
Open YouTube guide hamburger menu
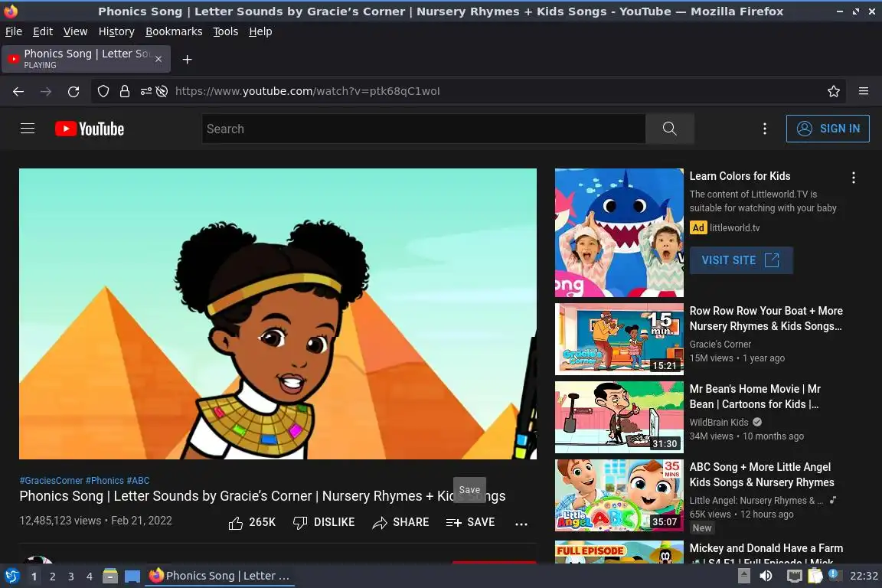(28, 129)
